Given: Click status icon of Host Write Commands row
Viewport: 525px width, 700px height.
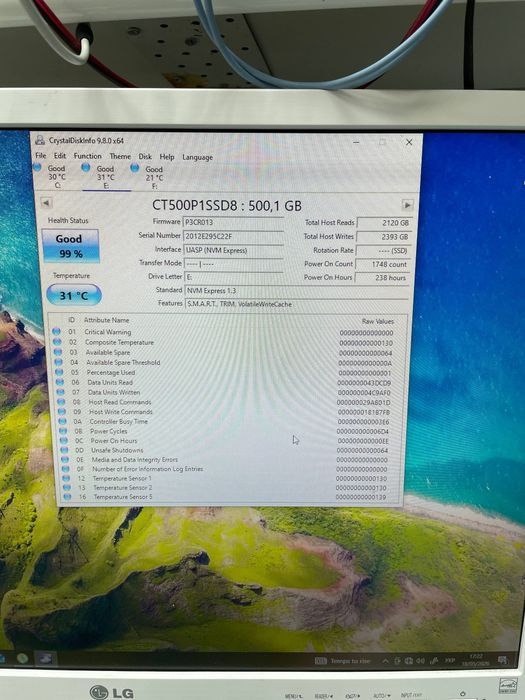Looking at the screenshot, I should [x=62, y=412].
